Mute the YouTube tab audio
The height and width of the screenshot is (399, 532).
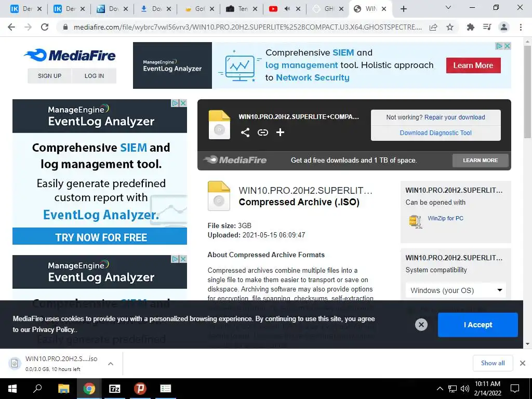(287, 9)
